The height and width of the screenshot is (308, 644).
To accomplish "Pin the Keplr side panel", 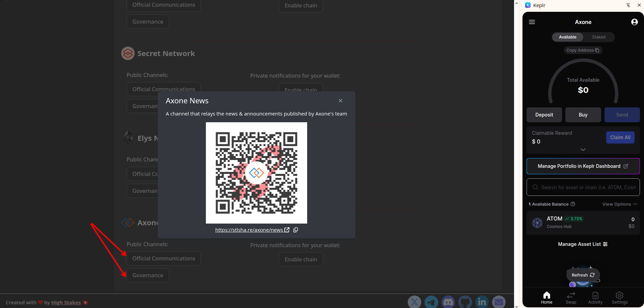I will (628, 5).
